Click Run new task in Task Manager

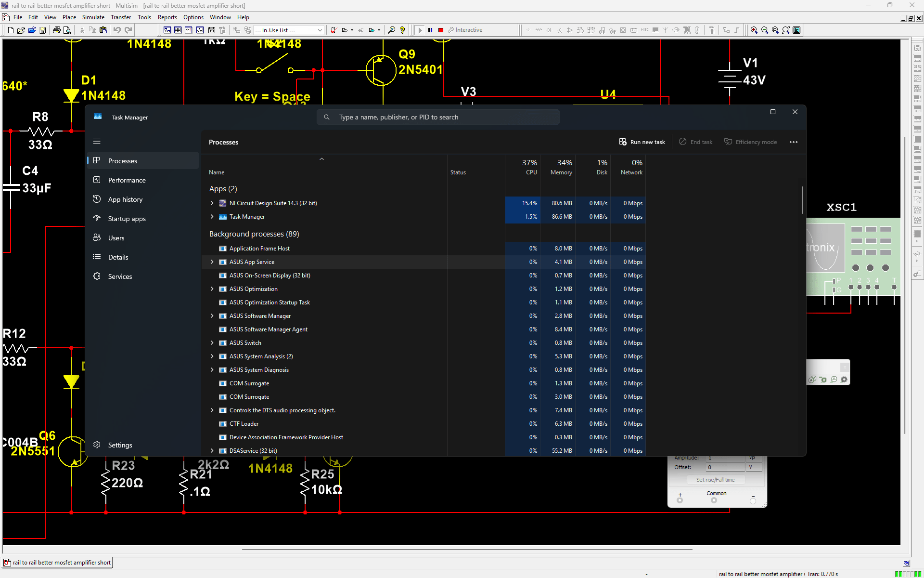tap(642, 142)
